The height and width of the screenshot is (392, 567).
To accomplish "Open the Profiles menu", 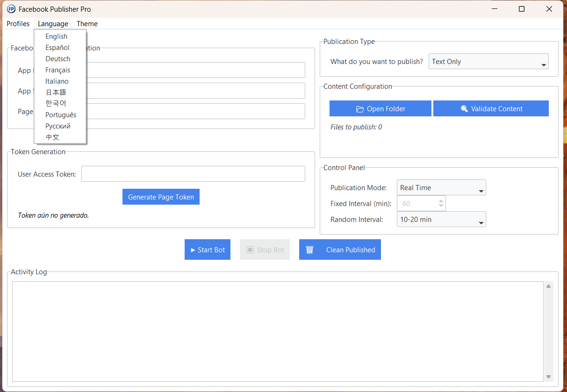I will pos(18,24).
